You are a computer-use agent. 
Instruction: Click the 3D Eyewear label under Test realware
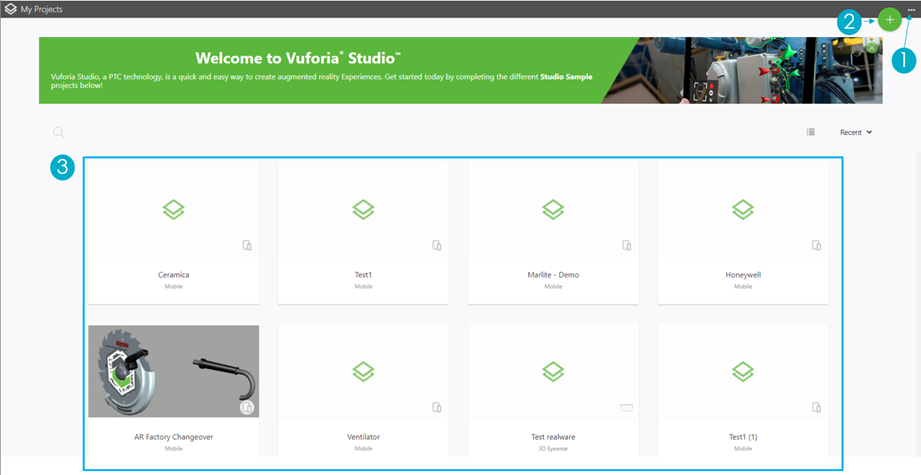553,449
